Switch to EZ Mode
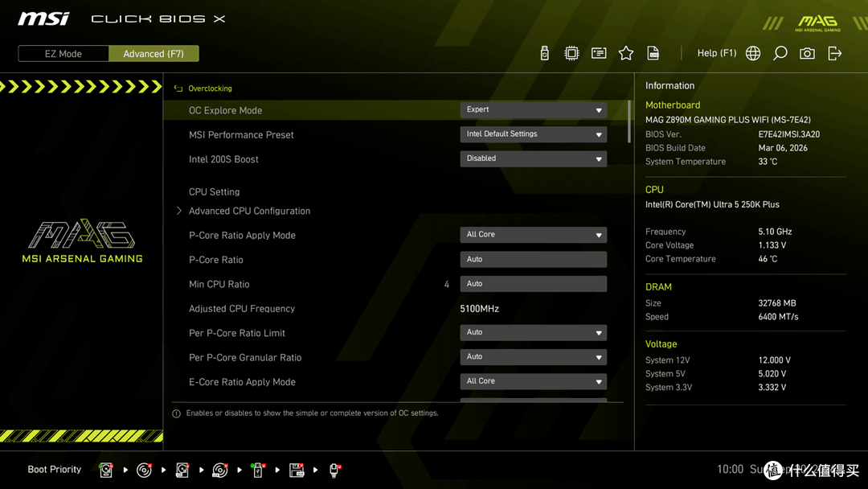Screen dimensions: 868x489 [63, 54]
